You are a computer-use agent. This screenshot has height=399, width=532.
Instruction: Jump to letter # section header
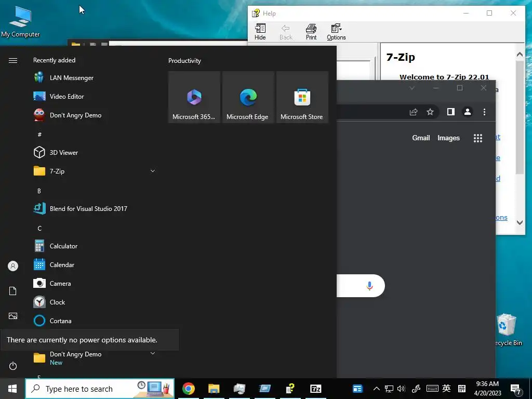(39, 135)
